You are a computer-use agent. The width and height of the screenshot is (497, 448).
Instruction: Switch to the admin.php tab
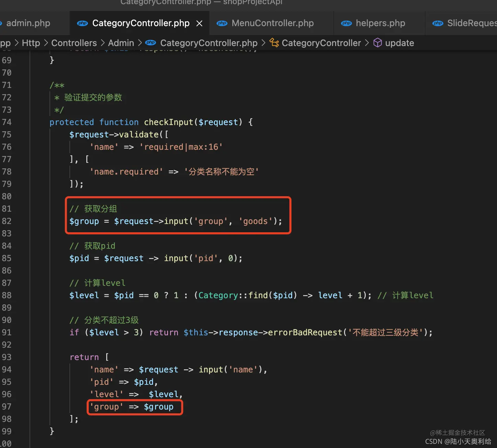28,23
